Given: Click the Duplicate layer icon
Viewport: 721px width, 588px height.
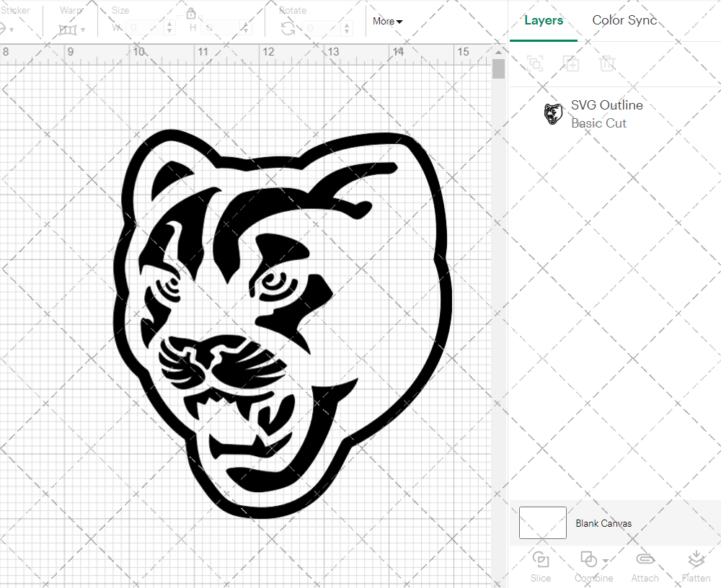Looking at the screenshot, I should click(571, 63).
